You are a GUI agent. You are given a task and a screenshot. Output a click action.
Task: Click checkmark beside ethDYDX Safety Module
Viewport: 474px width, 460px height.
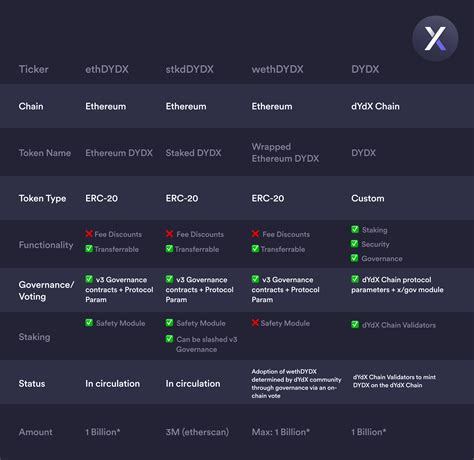coord(89,322)
